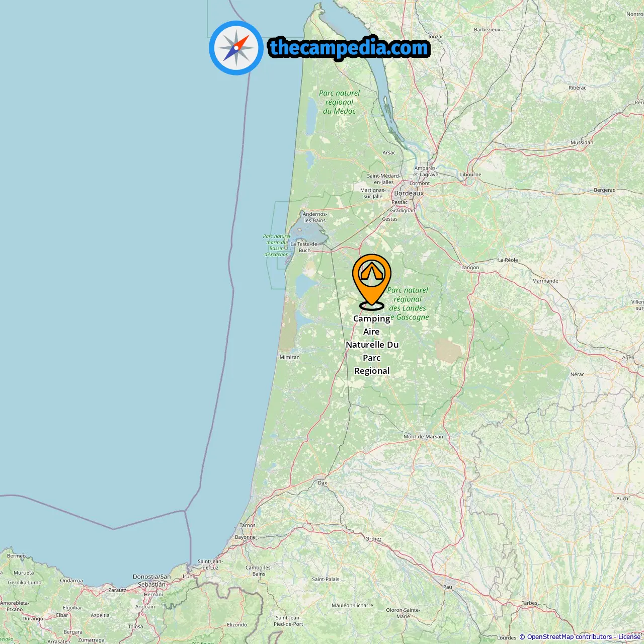Click the Pau city label
Image resolution: width=644 pixels, height=644 pixels.
pos(447,587)
